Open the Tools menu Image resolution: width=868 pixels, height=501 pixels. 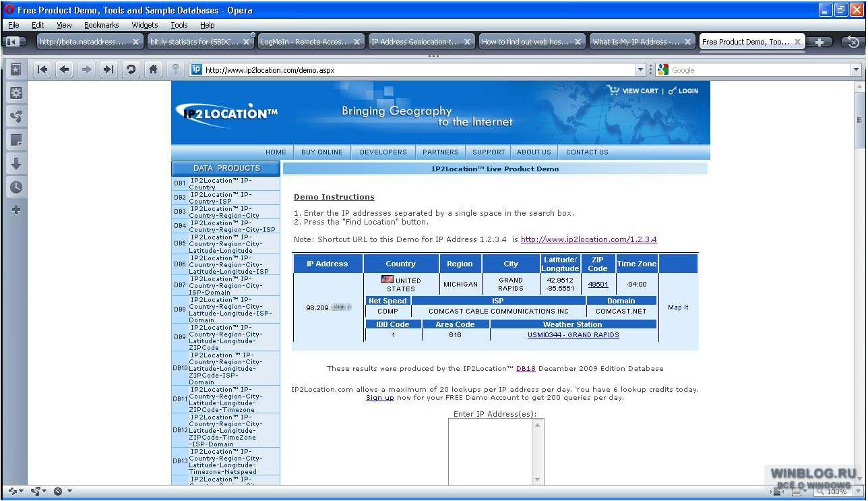(179, 25)
